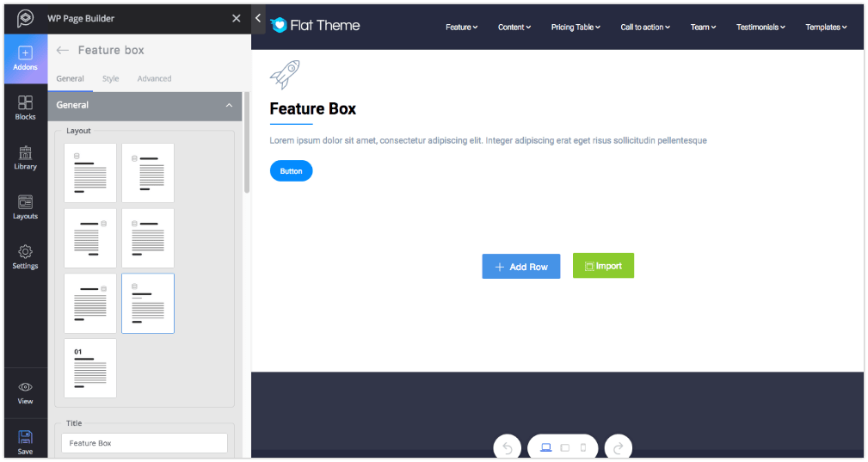Image resolution: width=868 pixels, height=462 pixels.
Task: Click the Feature Box heading
Action: coord(313,109)
